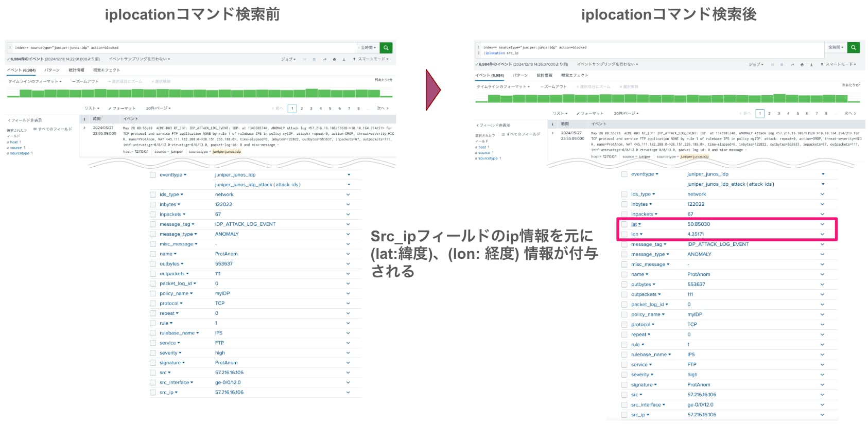Screen dimensions: 868x424
Task: Check the eventtype field box in left screenshot
Action: click(153, 175)
